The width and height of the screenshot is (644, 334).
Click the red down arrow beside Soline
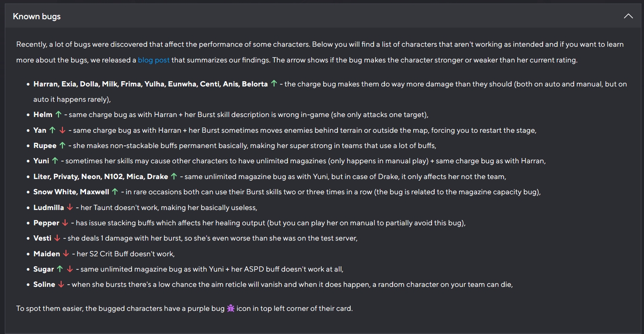(61, 284)
